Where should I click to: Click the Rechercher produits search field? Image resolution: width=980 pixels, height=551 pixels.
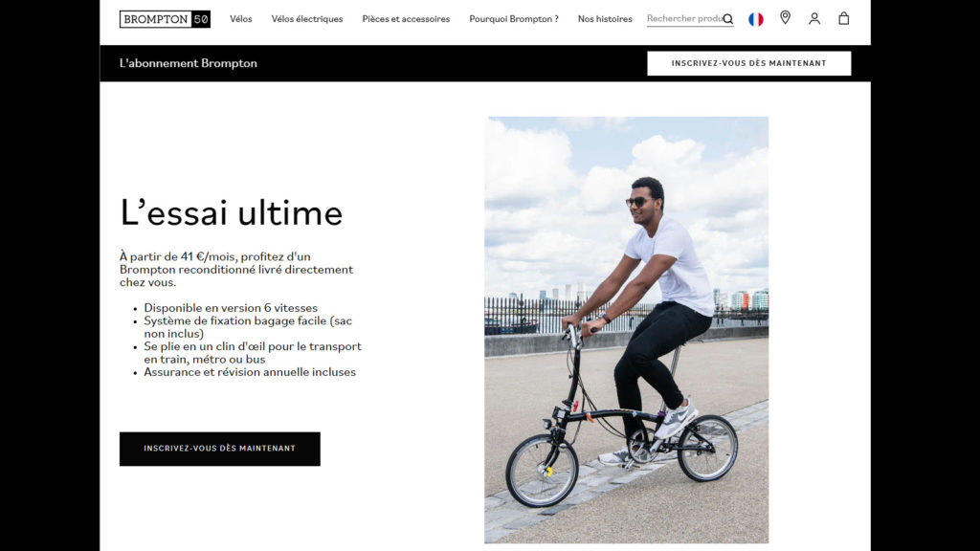coord(684,19)
